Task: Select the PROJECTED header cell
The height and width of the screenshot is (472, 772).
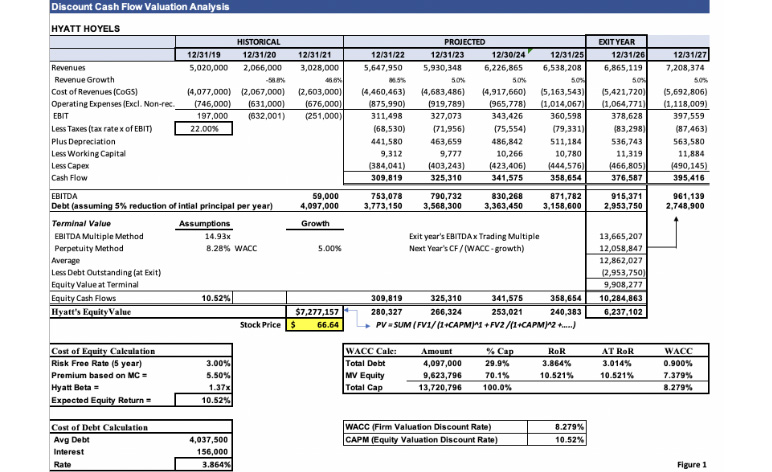Action: (464, 42)
